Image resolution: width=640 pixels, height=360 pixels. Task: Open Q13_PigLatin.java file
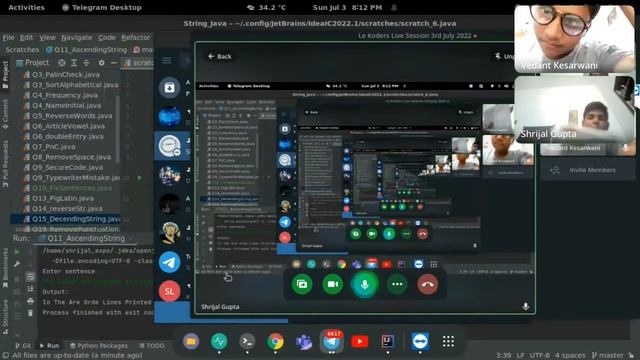tap(63, 198)
